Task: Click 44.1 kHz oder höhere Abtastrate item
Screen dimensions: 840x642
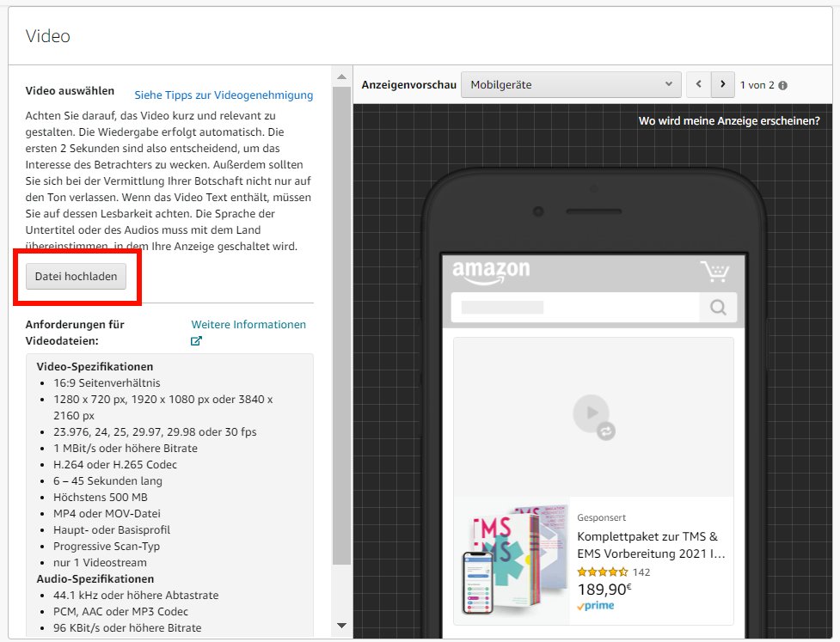Action: [x=136, y=596]
